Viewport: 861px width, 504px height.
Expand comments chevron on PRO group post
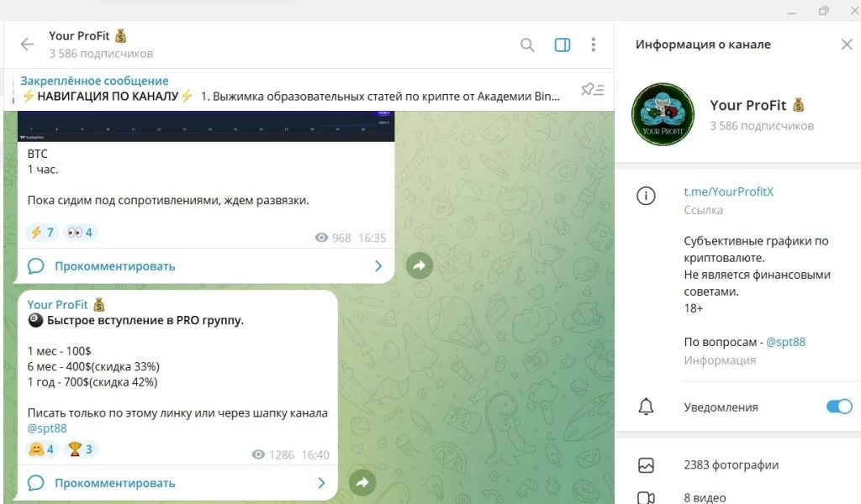pos(321,483)
